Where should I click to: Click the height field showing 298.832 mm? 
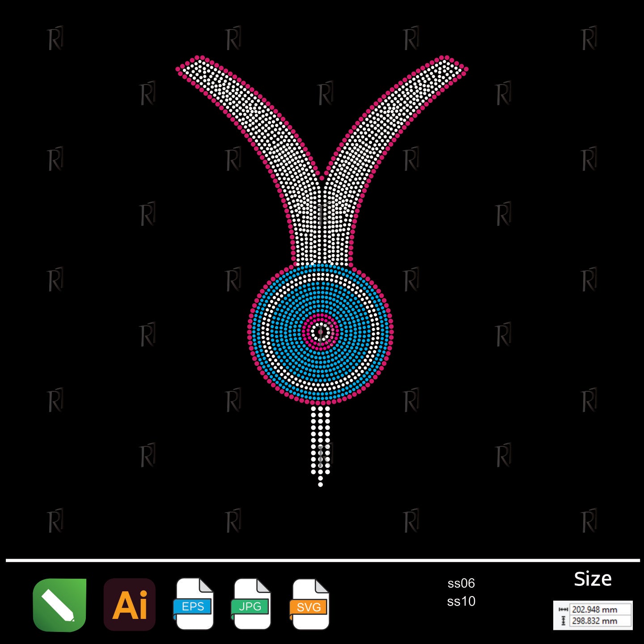pyautogui.click(x=599, y=621)
